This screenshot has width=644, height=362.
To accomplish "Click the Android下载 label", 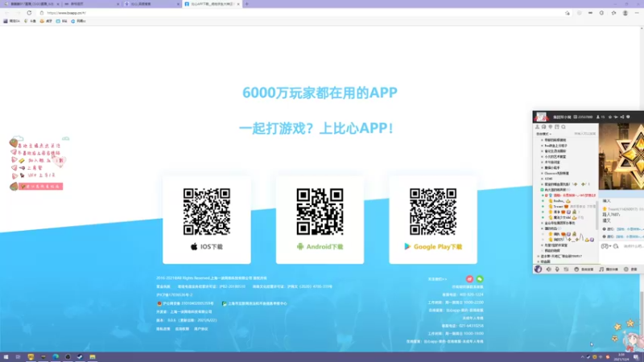I will (324, 247).
